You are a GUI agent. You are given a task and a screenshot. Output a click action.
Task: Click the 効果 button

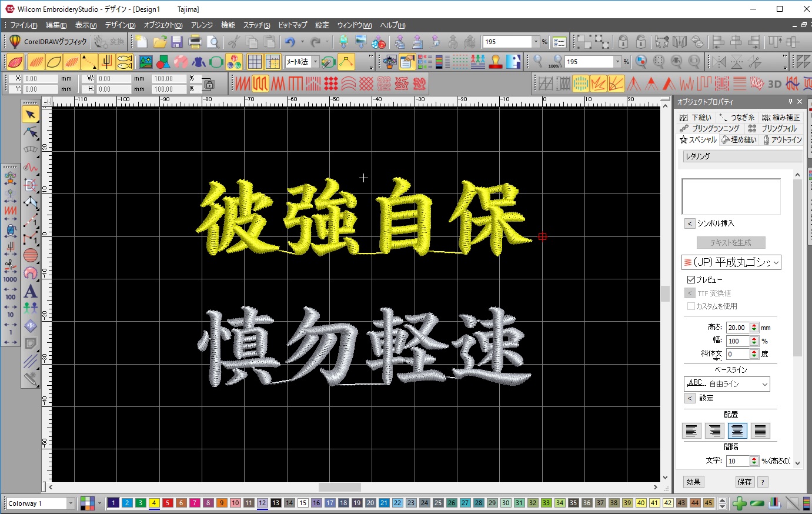coord(694,482)
